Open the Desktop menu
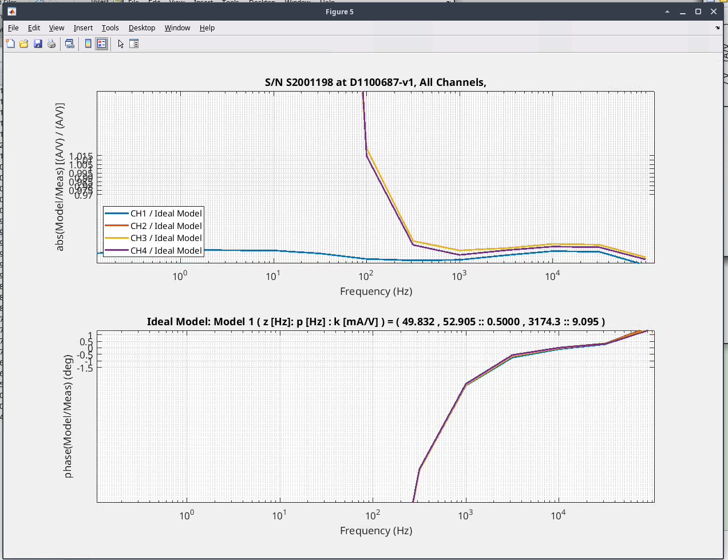This screenshot has width=728, height=560. (141, 27)
